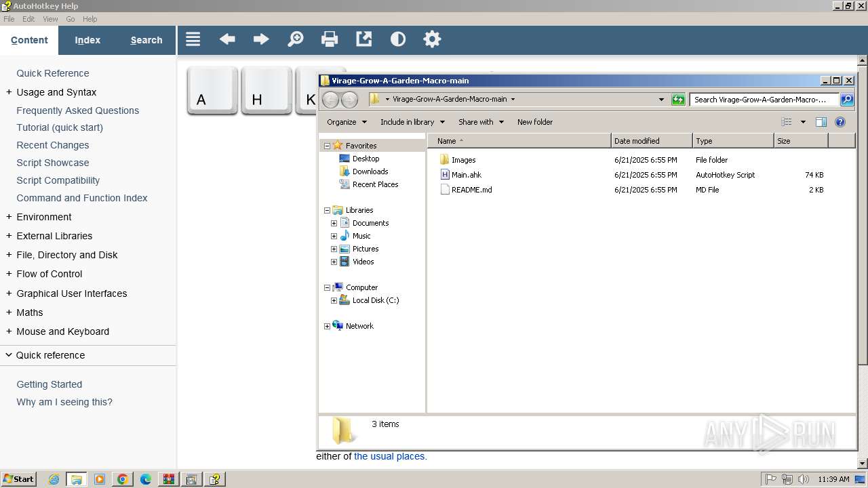Switch to the Index tab
Viewport: 868px width, 488px height.
87,40
